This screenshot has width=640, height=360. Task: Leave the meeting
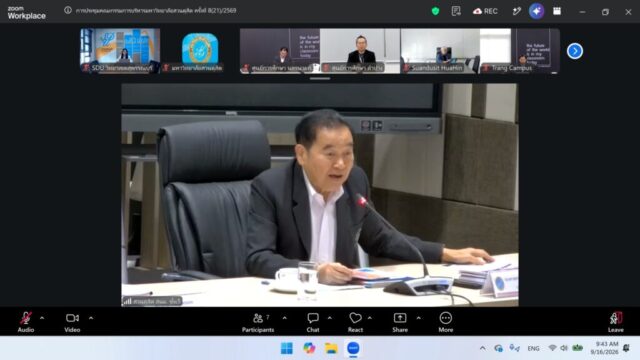pos(616,322)
